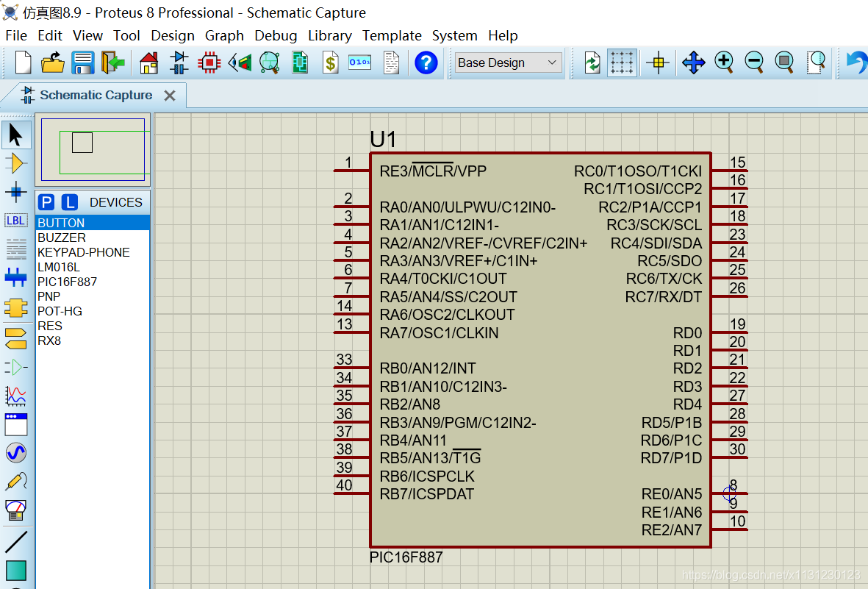Screen dimensions: 868x589
Task: Select the Probe Mode tool
Action: [15, 481]
